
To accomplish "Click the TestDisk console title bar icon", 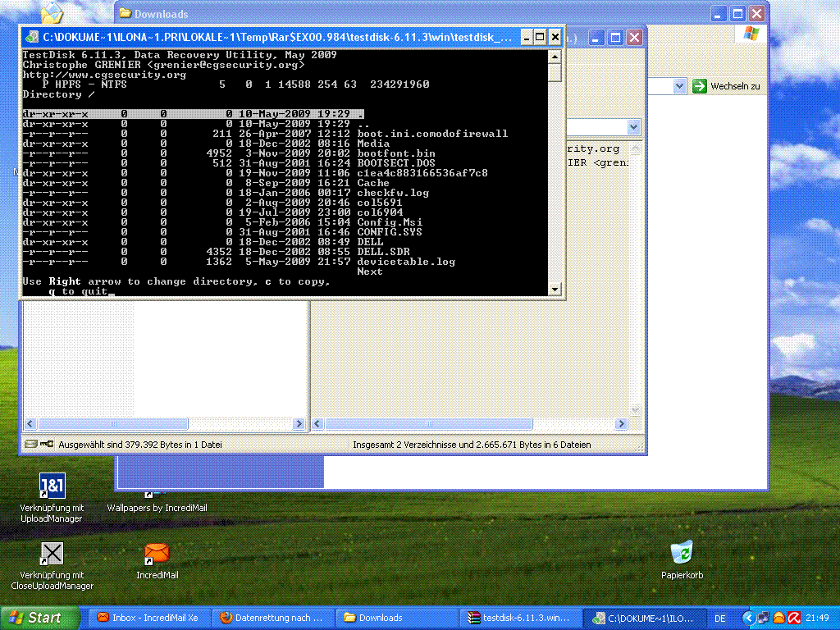I will pos(32,37).
